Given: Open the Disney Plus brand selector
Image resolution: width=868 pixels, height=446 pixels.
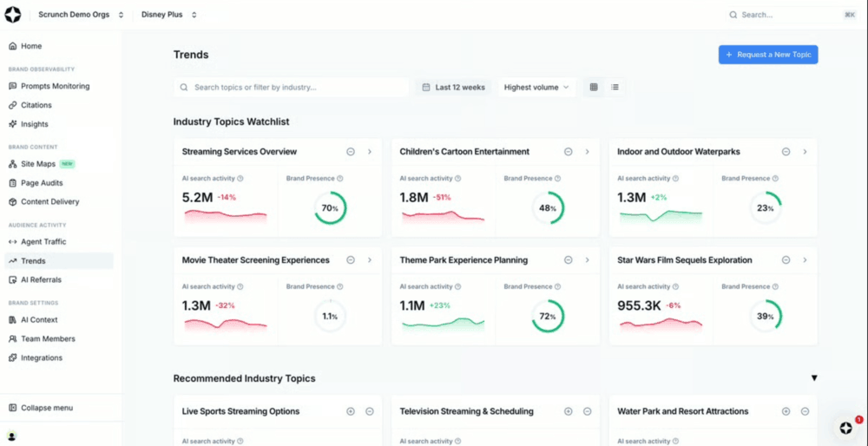Looking at the screenshot, I should (169, 15).
